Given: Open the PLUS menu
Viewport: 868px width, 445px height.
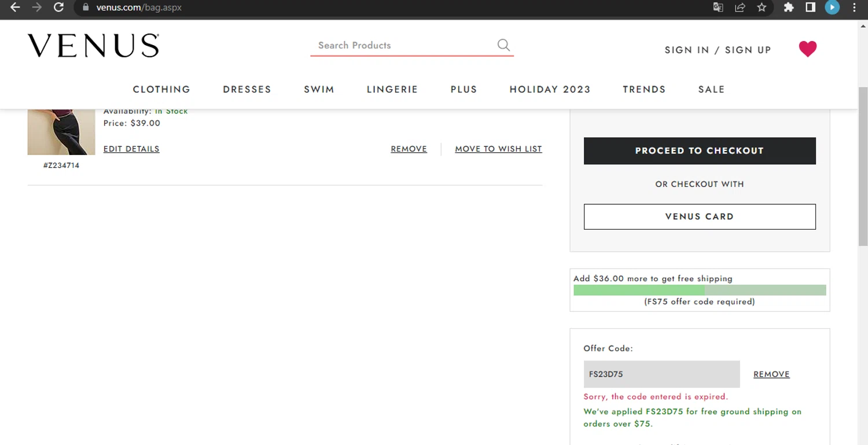Looking at the screenshot, I should pos(464,89).
